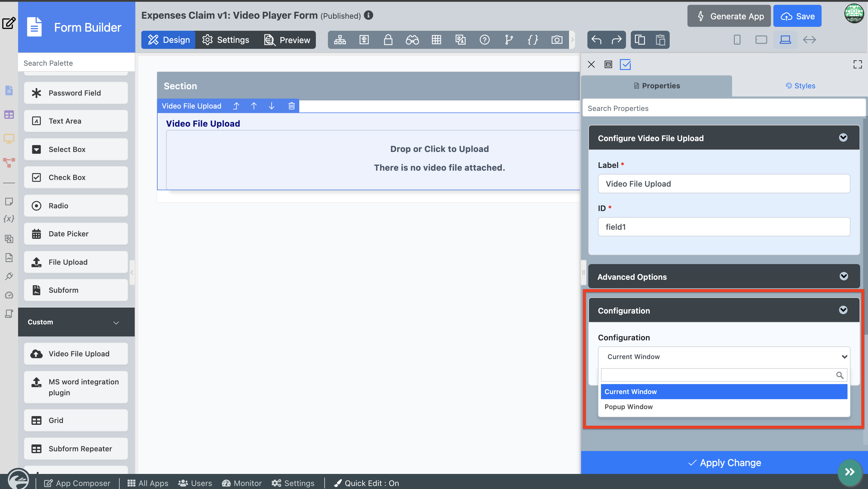Image resolution: width=868 pixels, height=489 pixels.
Task: Click the info icon next to Published
Action: coord(368,15)
